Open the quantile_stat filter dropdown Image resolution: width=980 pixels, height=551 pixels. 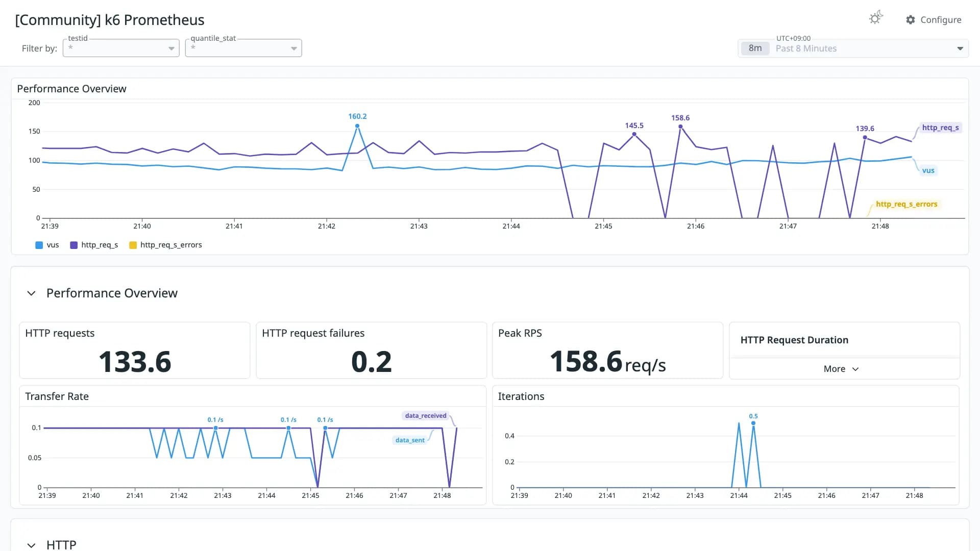(x=243, y=48)
